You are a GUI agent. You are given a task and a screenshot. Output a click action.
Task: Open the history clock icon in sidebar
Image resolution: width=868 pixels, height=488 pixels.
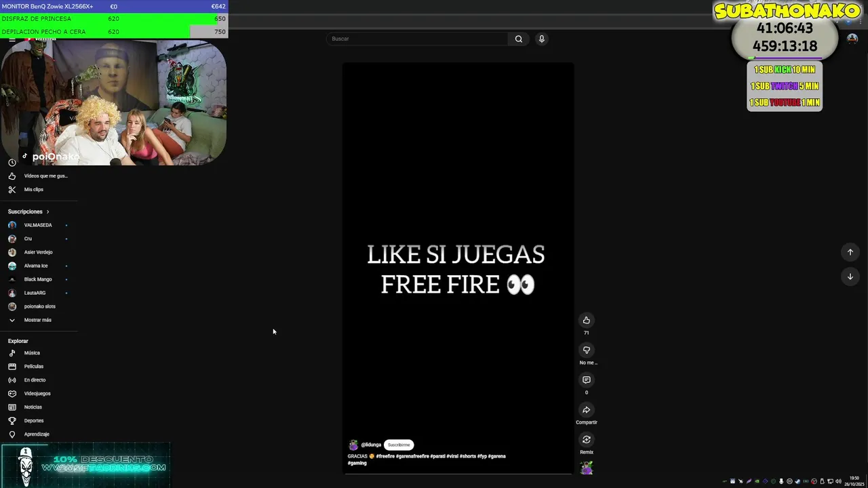point(12,163)
